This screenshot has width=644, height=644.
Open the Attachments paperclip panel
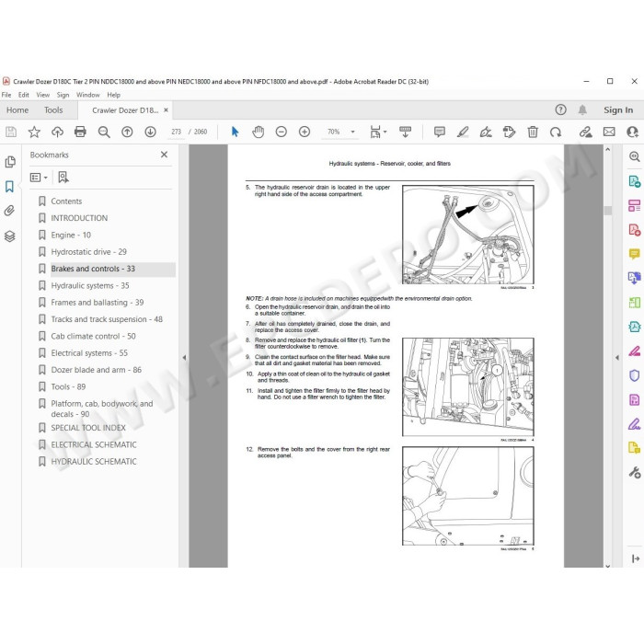9,211
